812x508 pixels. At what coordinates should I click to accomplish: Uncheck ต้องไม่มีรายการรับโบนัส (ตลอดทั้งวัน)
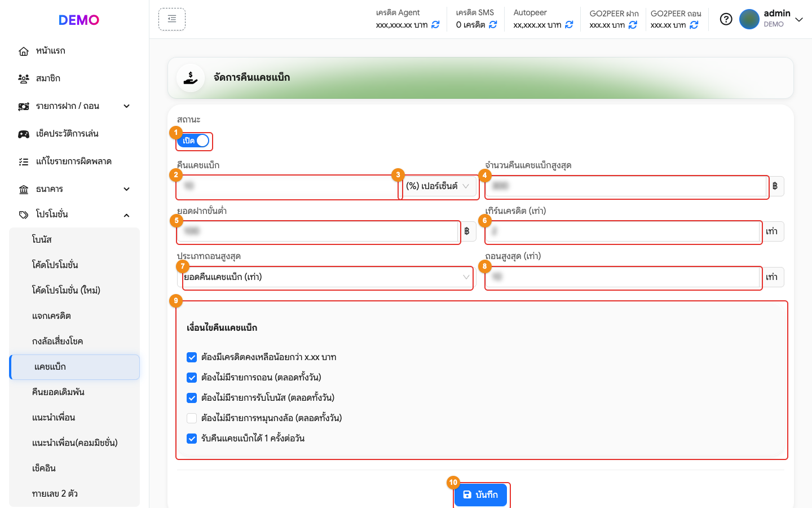click(192, 398)
